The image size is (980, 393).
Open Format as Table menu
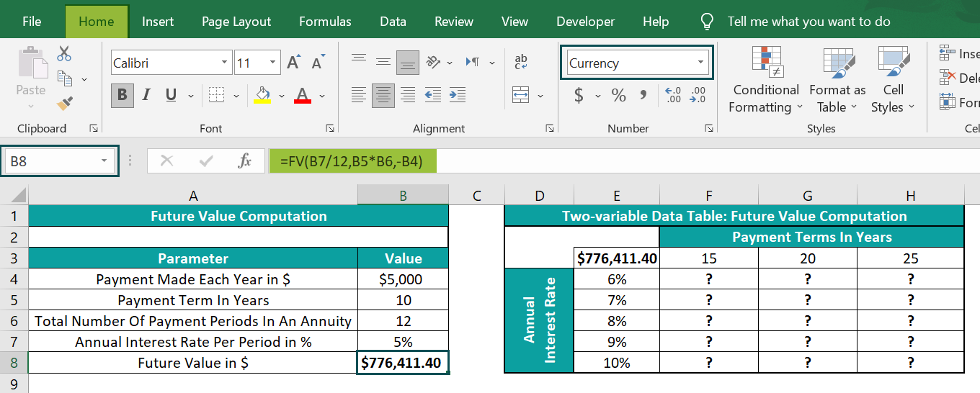837,80
